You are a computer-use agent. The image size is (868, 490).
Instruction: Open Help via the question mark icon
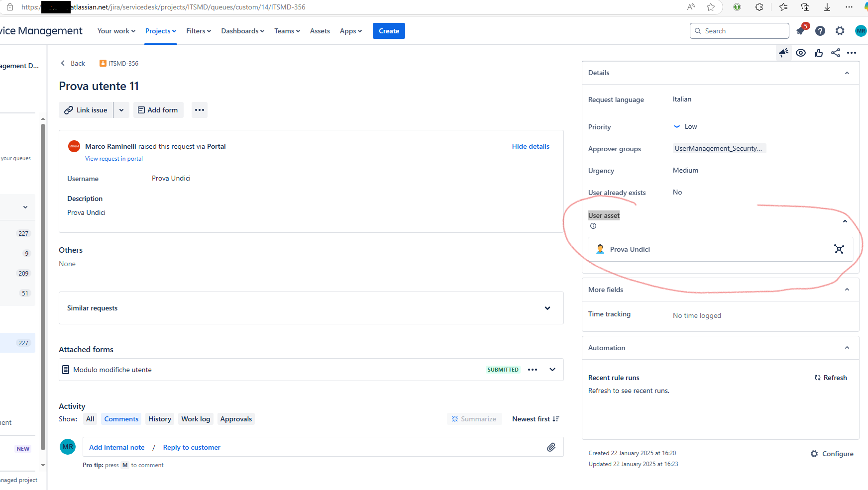point(820,30)
